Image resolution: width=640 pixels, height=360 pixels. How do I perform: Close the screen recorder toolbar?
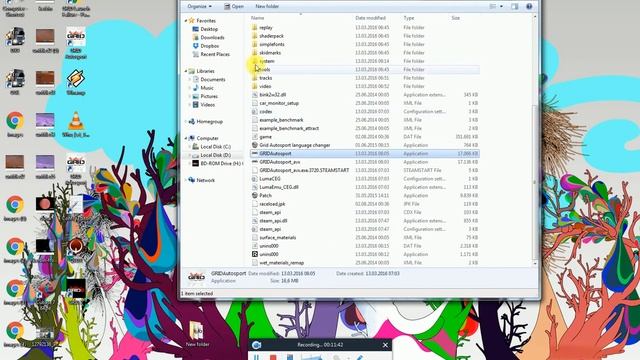tap(385, 345)
